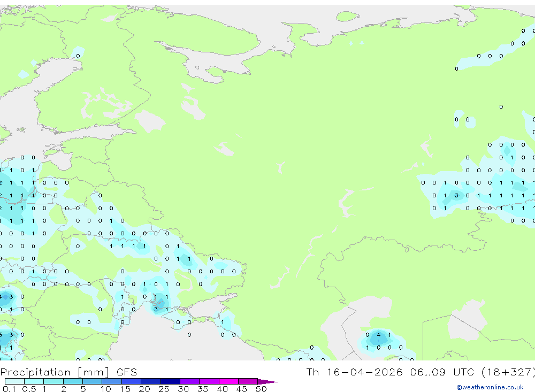
Task: Pick the swatch between 40 and 45
Action: (x=228, y=381)
